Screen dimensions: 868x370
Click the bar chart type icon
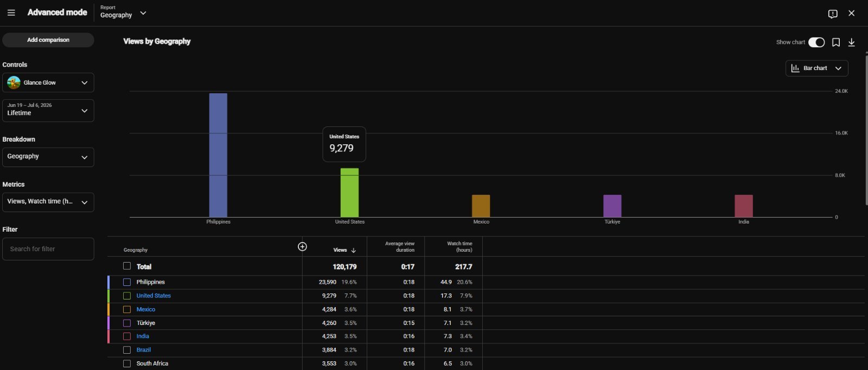pyautogui.click(x=795, y=68)
